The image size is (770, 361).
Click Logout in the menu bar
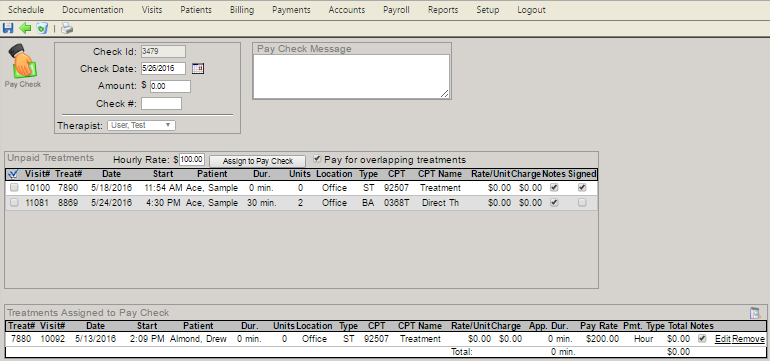(x=531, y=10)
